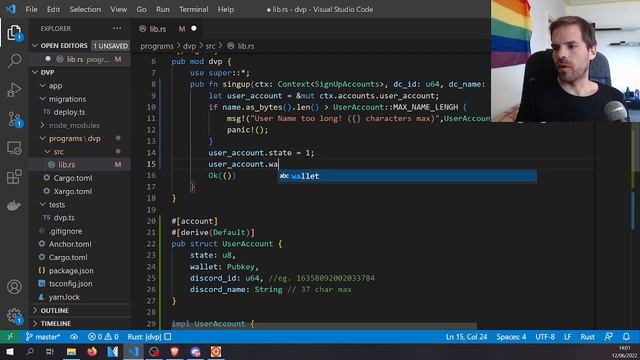
Task: Open File Explorer from taskbar
Action: click(x=71, y=351)
